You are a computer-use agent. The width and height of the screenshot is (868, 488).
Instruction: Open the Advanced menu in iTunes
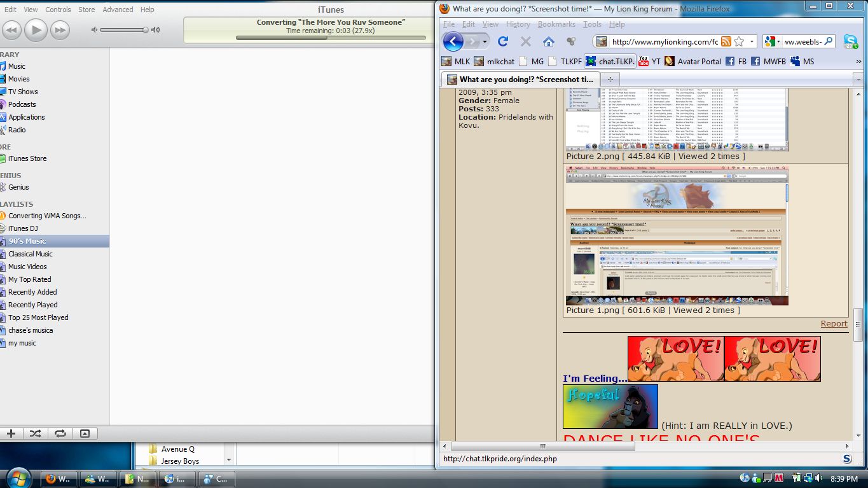click(118, 10)
